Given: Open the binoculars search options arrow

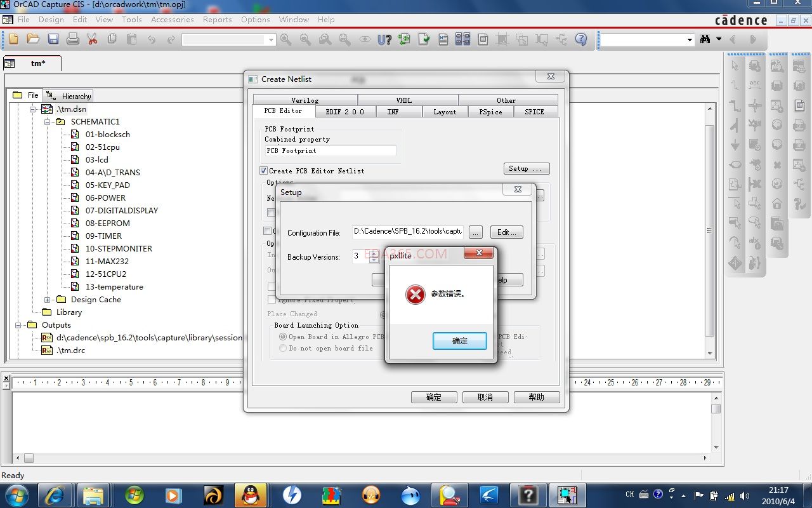Looking at the screenshot, I should [x=719, y=39].
